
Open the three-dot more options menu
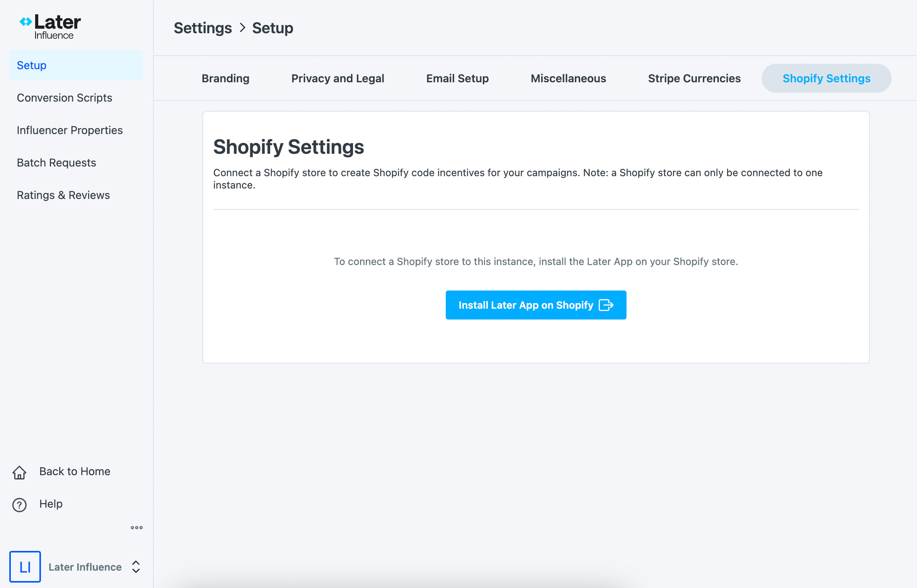click(137, 527)
